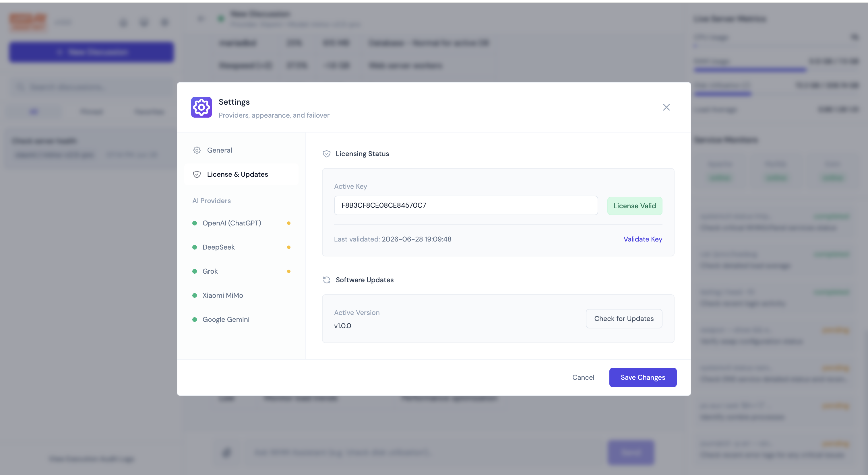Screen dimensions: 868x475
Task: Open Grok provider settings
Action: (x=241, y=271)
